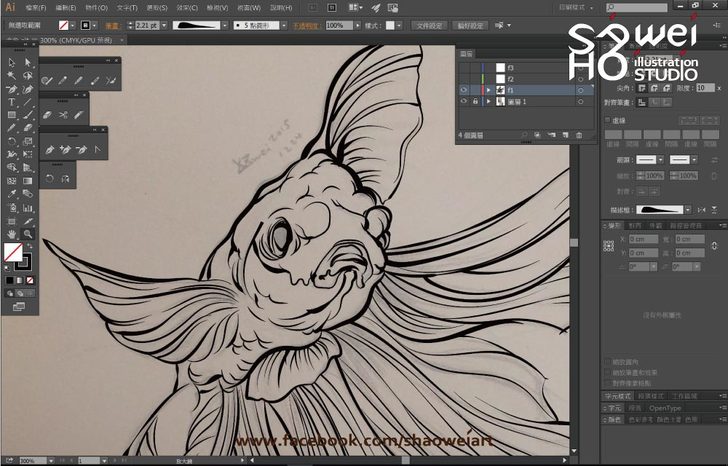Pick the Zoom magnifier tool
The height and width of the screenshot is (466, 728).
click(x=28, y=233)
